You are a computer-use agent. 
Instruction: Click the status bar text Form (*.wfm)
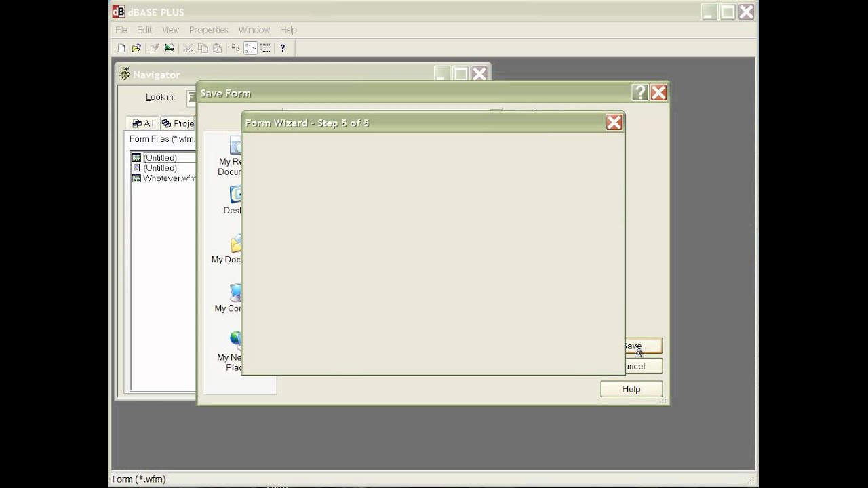tap(139, 479)
